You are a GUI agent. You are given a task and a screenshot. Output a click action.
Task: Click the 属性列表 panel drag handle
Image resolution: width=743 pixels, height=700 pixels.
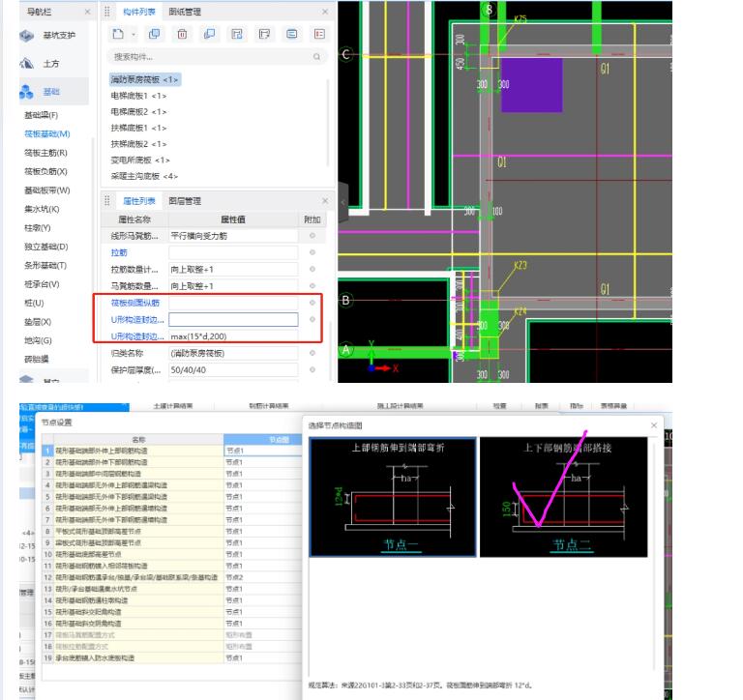pos(107,201)
